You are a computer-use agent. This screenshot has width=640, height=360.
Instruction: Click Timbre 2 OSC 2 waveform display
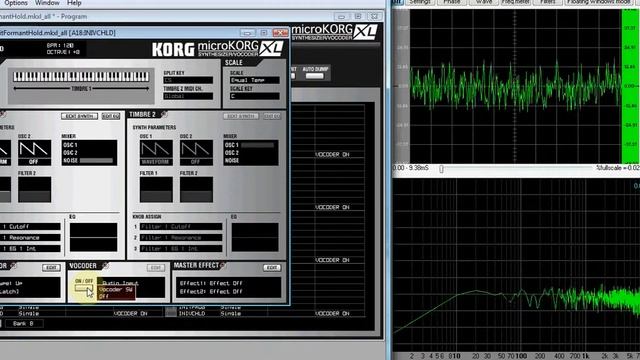(x=196, y=152)
